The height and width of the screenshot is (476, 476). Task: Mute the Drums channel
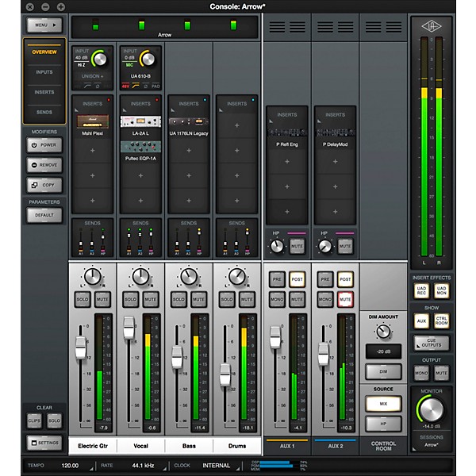click(x=247, y=299)
